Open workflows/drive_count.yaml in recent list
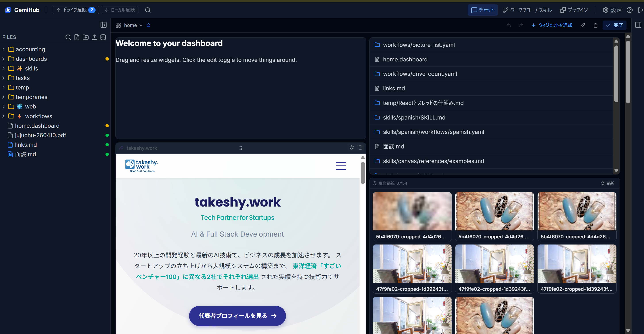This screenshot has height=334, width=644. pos(491,74)
